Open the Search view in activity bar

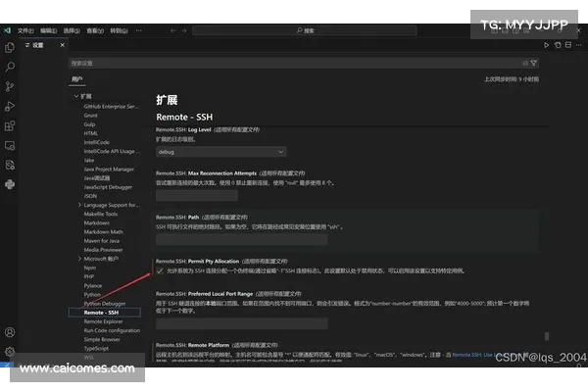[x=10, y=67]
